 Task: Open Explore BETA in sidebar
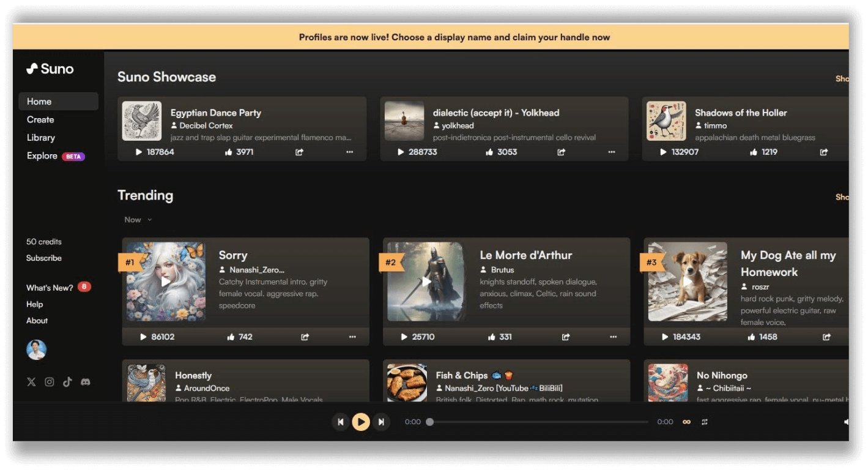coord(56,156)
